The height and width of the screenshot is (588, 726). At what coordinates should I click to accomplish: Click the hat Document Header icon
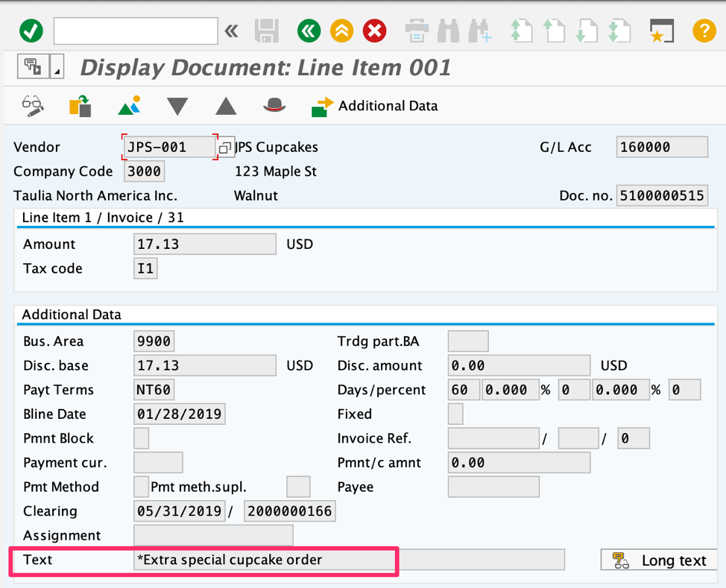pos(274,106)
